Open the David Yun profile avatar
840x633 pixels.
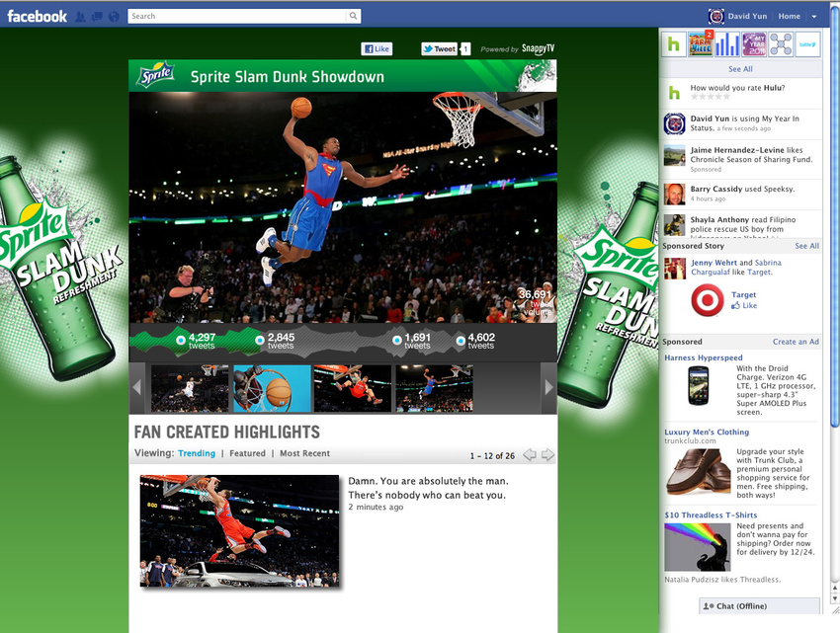[715, 16]
